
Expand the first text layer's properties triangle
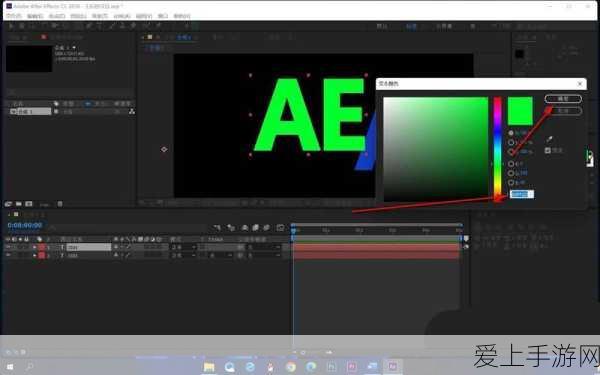click(x=34, y=247)
